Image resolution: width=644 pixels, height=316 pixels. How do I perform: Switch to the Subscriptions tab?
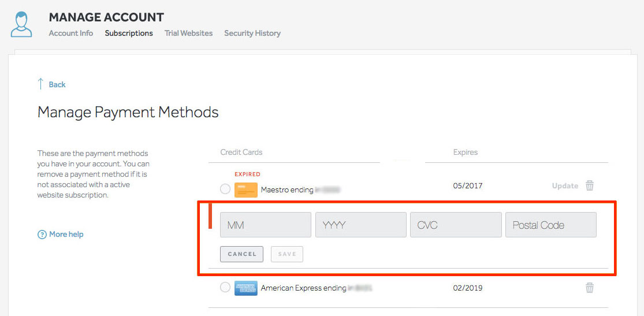point(129,34)
